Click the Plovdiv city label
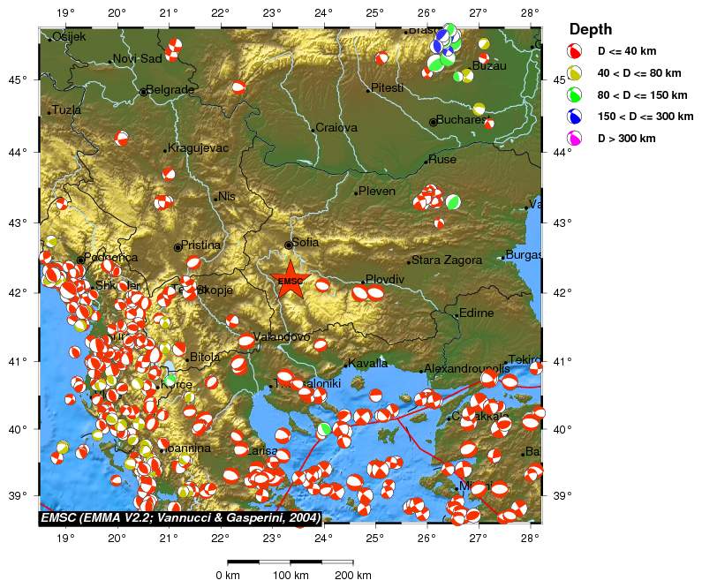Viewport: 702px width, 588px height. pos(385,280)
